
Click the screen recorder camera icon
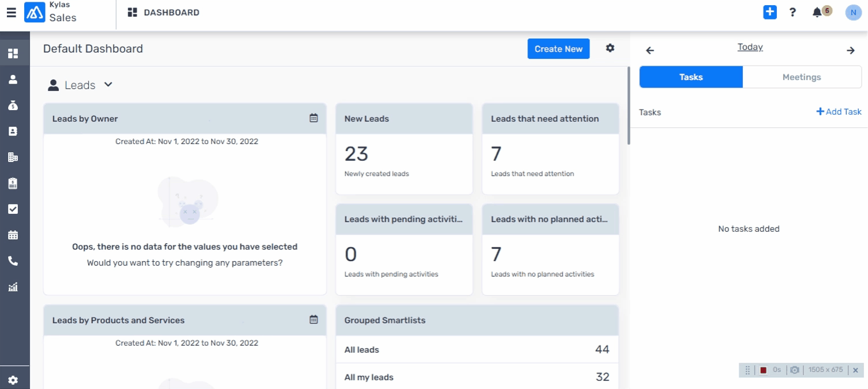tap(795, 370)
